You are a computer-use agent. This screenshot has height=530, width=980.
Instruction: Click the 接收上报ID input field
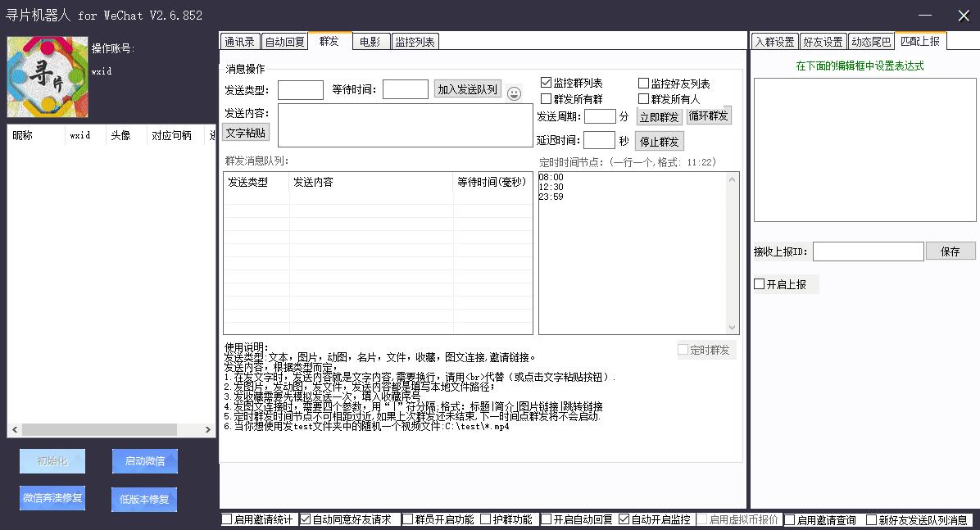pyautogui.click(x=868, y=251)
